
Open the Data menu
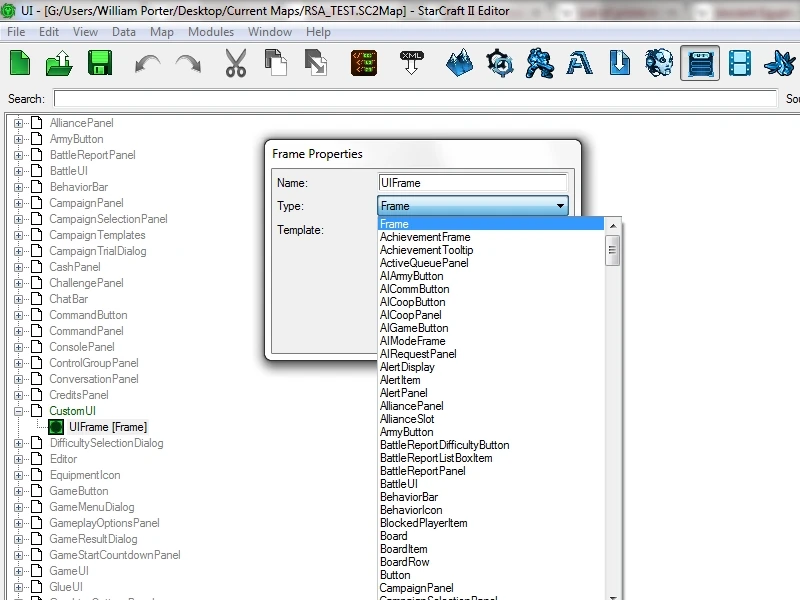(x=124, y=32)
